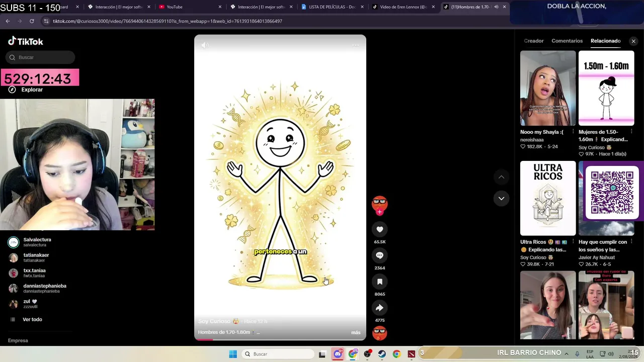Screen dimensions: 644x362
Task: Open the Empresa footer link
Action: (x=18, y=340)
